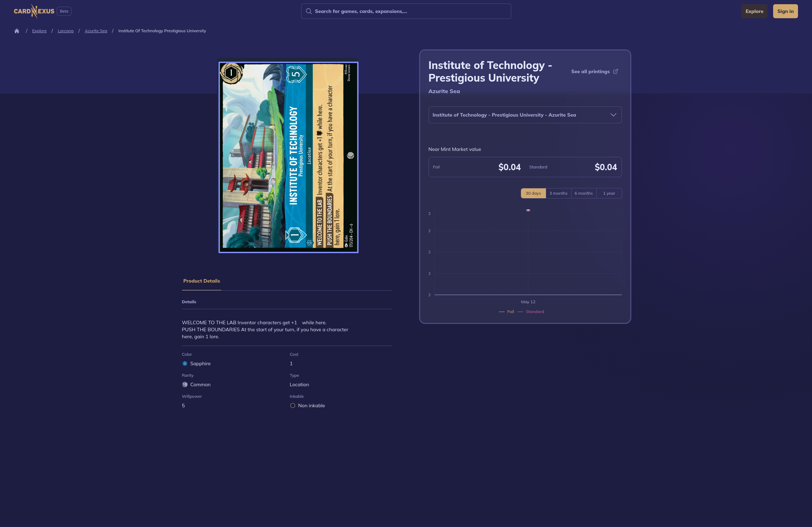The image size is (812, 527).
Task: Click the home icon in breadcrumb
Action: click(16, 31)
